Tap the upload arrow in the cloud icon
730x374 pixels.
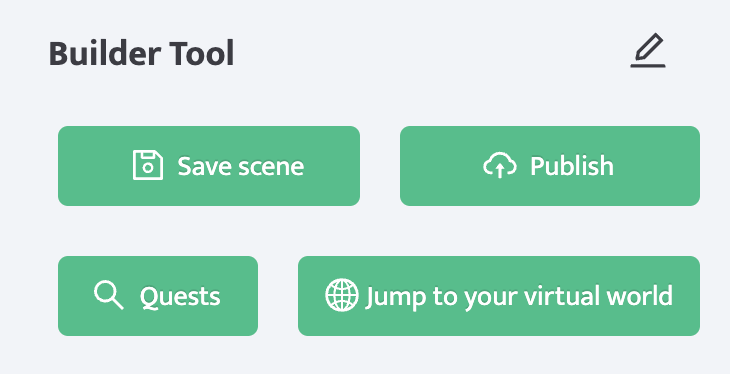point(500,170)
